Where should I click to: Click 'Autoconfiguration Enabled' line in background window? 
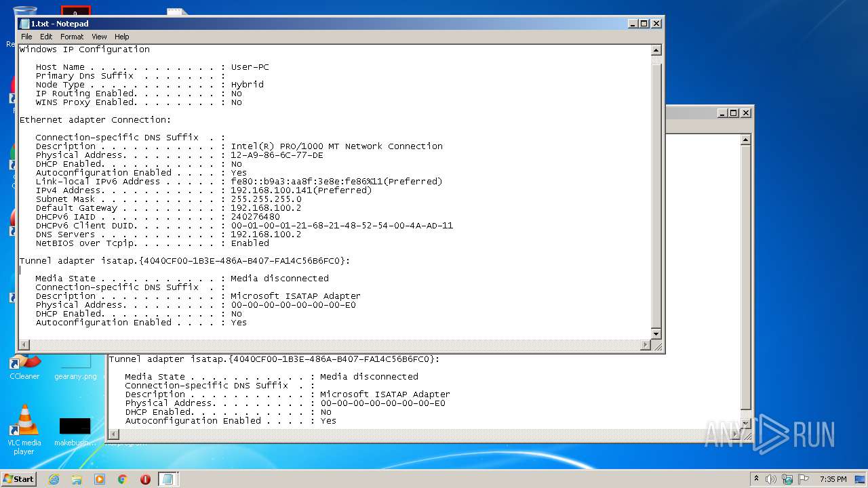[x=231, y=421]
